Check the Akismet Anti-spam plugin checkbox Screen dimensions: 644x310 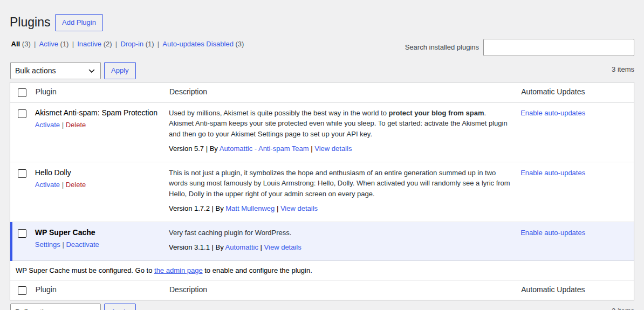pyautogui.click(x=22, y=114)
